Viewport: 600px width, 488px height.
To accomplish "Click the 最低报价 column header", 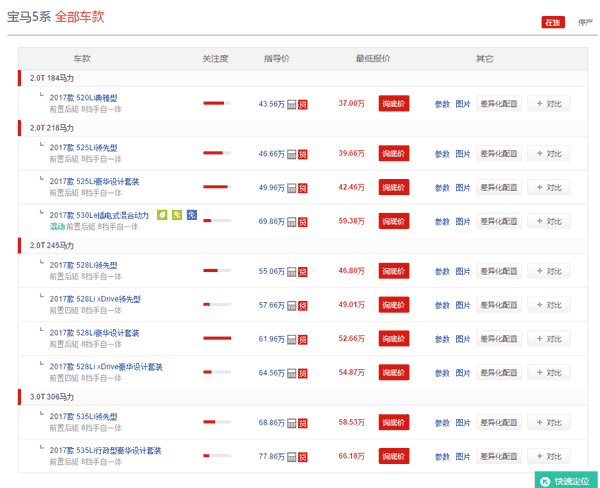I will [x=373, y=59].
